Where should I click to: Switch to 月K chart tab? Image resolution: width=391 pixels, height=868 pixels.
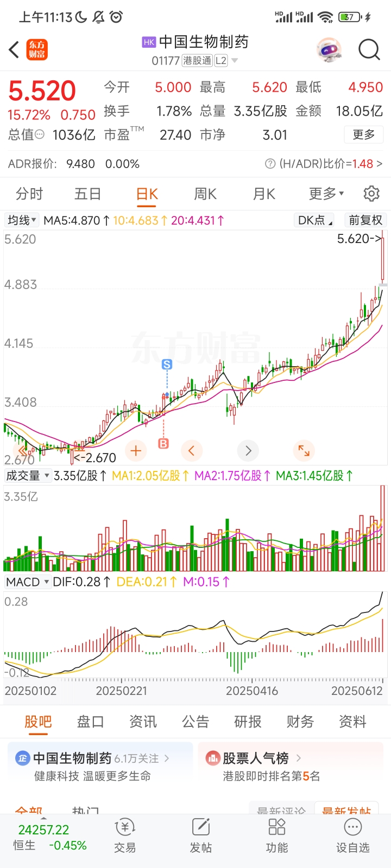[264, 194]
